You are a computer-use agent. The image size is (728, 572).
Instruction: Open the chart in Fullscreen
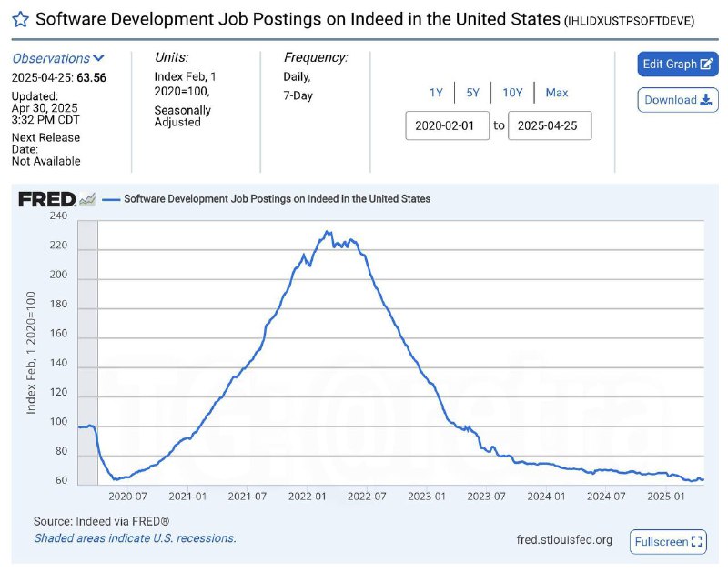668,541
